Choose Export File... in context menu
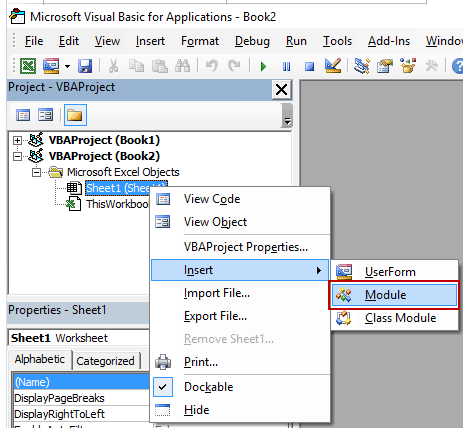 [x=215, y=316]
